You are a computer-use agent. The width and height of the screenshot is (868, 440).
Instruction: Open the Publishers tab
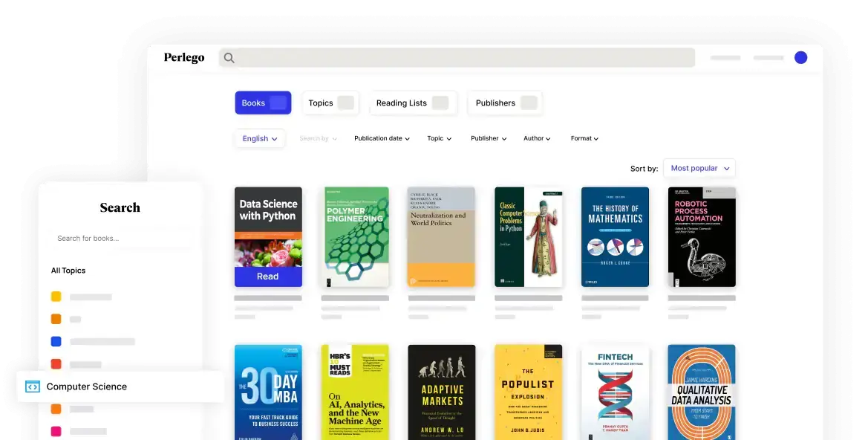pos(505,103)
